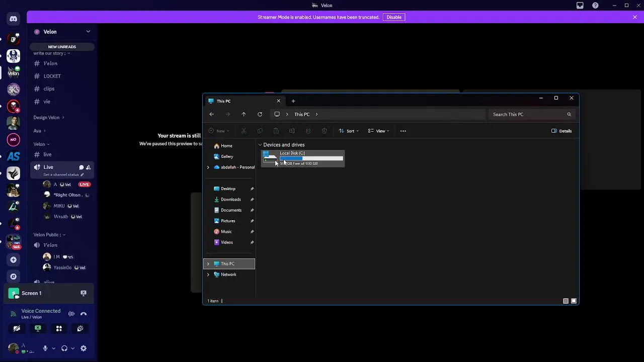644x362 pixels.
Task: Open Velon server dropdown menu
Action: pos(88,32)
